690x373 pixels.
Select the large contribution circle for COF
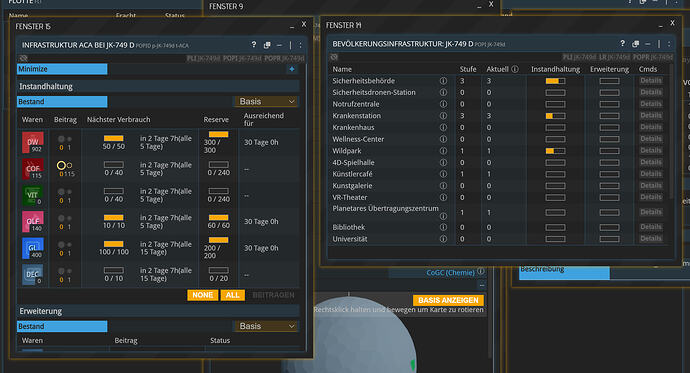pos(61,165)
